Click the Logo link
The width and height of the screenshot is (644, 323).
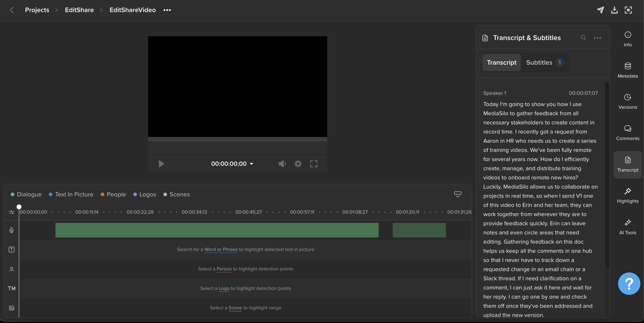224,288
